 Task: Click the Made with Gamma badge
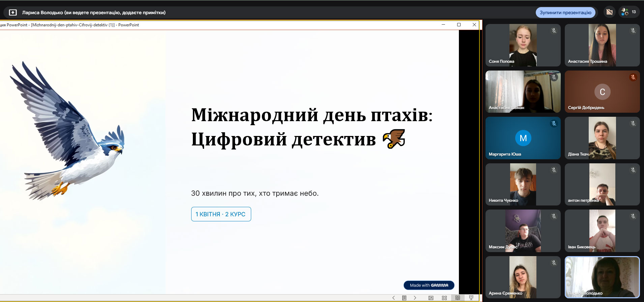tap(429, 285)
